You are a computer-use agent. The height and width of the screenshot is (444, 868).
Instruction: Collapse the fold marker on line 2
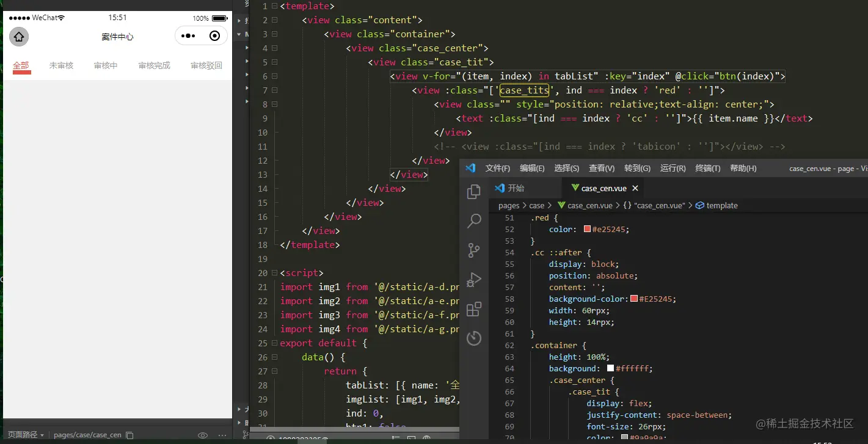[x=275, y=20]
